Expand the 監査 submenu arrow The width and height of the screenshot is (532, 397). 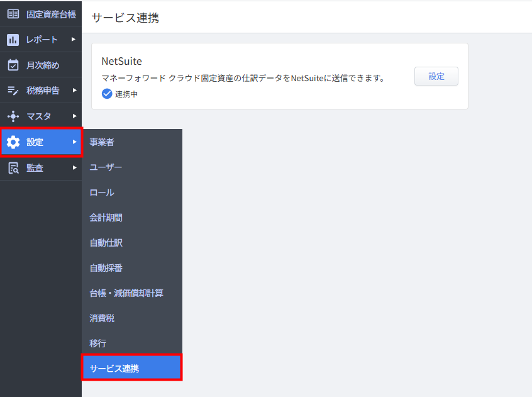(74, 167)
